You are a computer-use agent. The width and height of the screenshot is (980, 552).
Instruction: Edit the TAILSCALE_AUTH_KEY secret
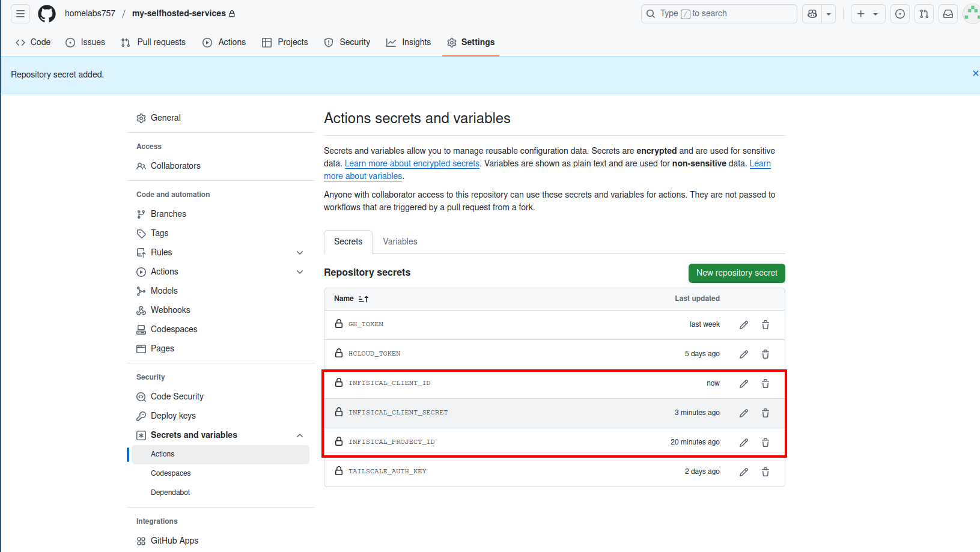point(744,472)
